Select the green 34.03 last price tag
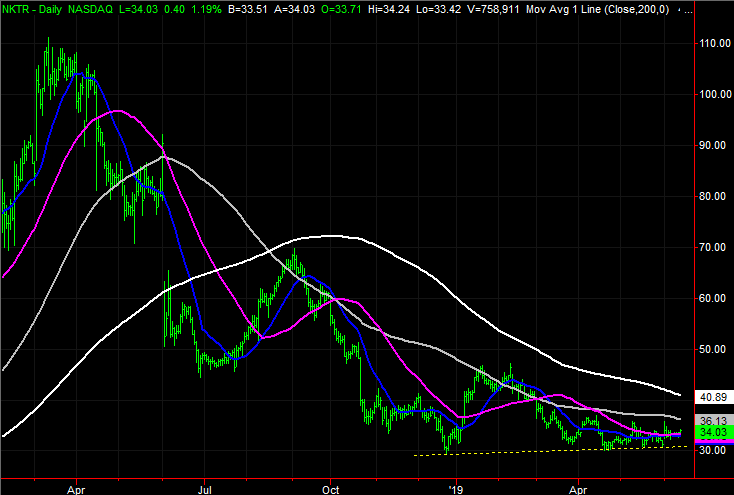The width and height of the screenshot is (734, 495). 713,432
